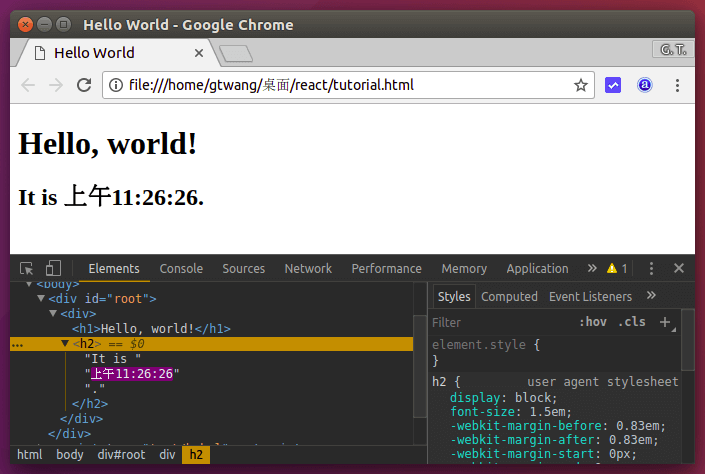Click the warning triangle counter icon
The width and height of the screenshot is (705, 474).
coord(610,268)
